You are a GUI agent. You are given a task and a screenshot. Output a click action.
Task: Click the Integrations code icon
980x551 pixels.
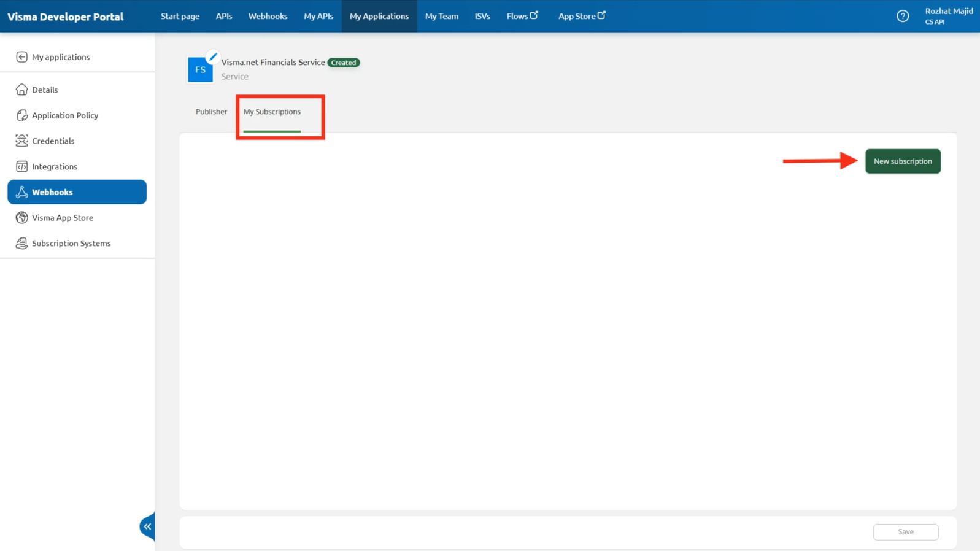(x=21, y=166)
